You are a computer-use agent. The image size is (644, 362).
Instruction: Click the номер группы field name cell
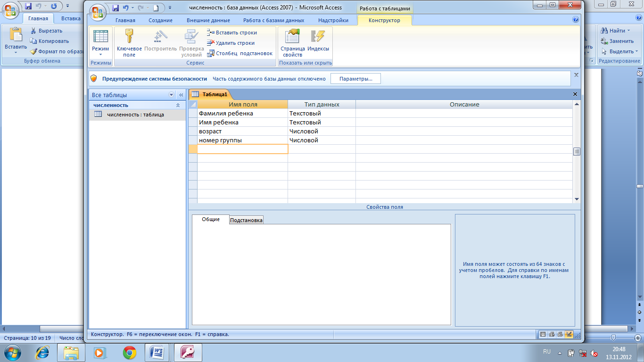tap(242, 140)
